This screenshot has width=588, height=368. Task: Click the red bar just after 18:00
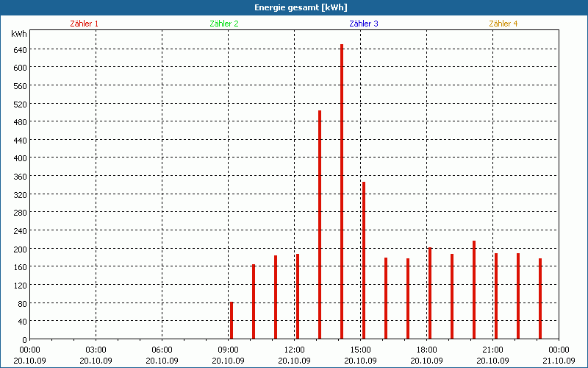click(x=430, y=293)
